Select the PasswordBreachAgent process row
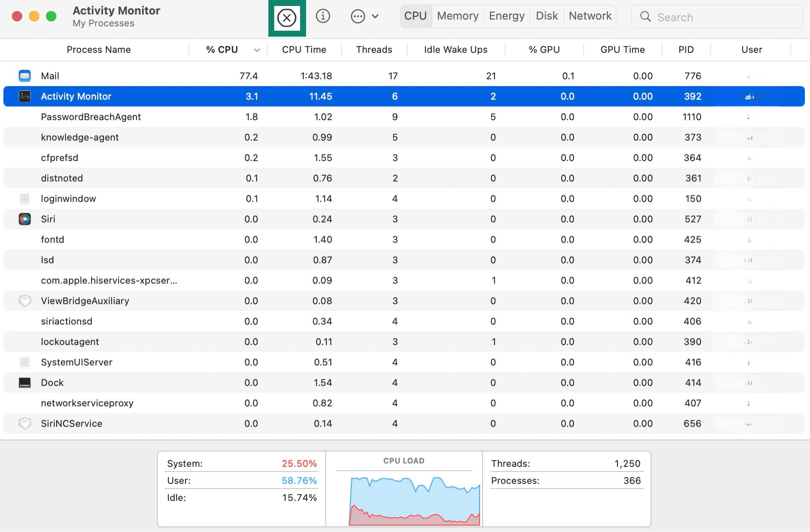 point(91,117)
